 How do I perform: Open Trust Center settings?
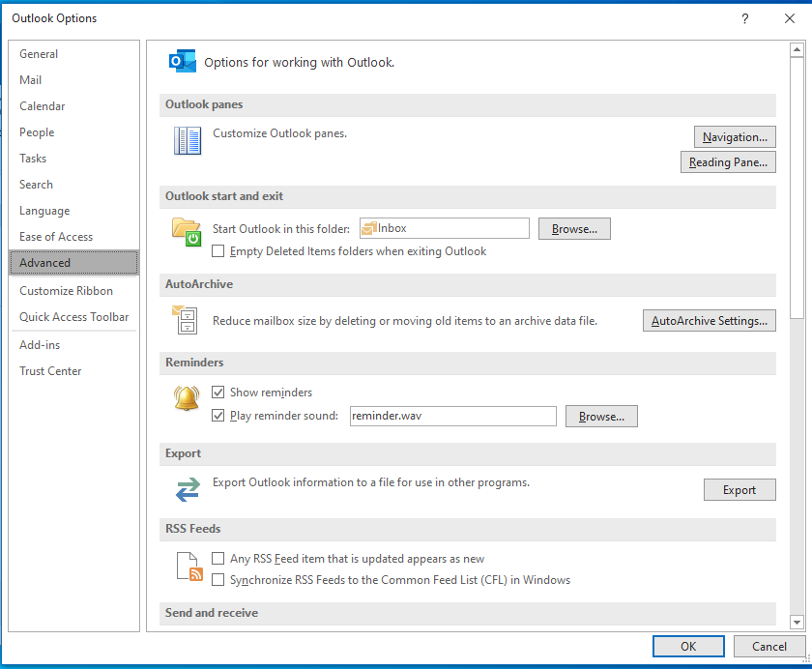(73, 371)
